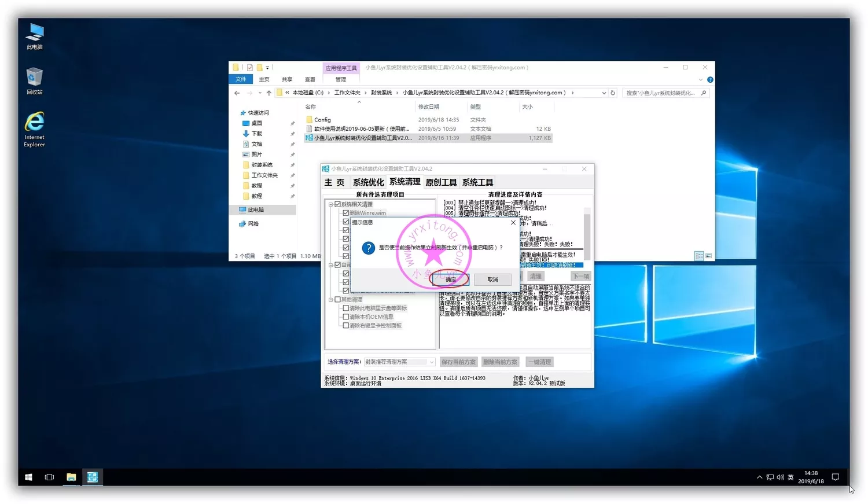This screenshot has height=504, width=868.
Task: Uncheck the 删除Winre.wim checkbox
Action: tap(346, 213)
